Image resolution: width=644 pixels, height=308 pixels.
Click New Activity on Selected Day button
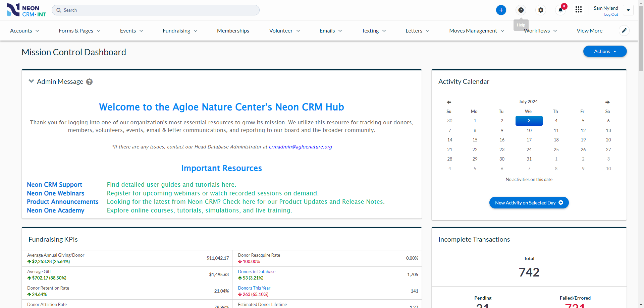tap(529, 203)
